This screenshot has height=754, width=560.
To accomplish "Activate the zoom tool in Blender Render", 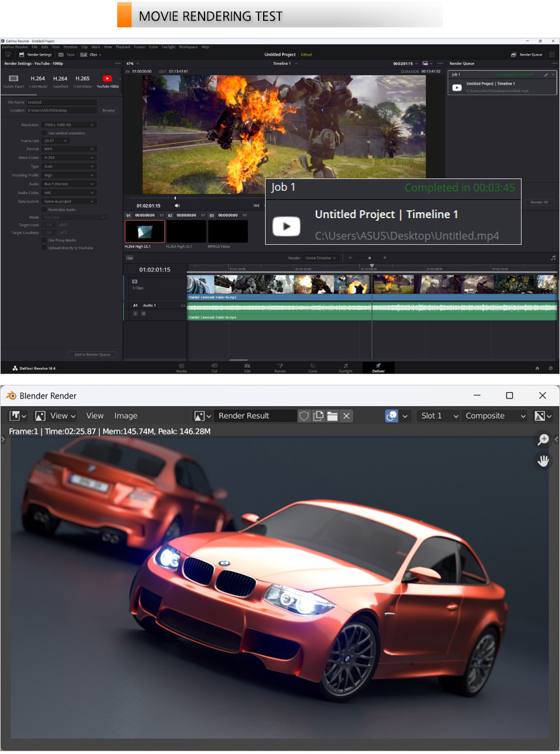I will 543,439.
